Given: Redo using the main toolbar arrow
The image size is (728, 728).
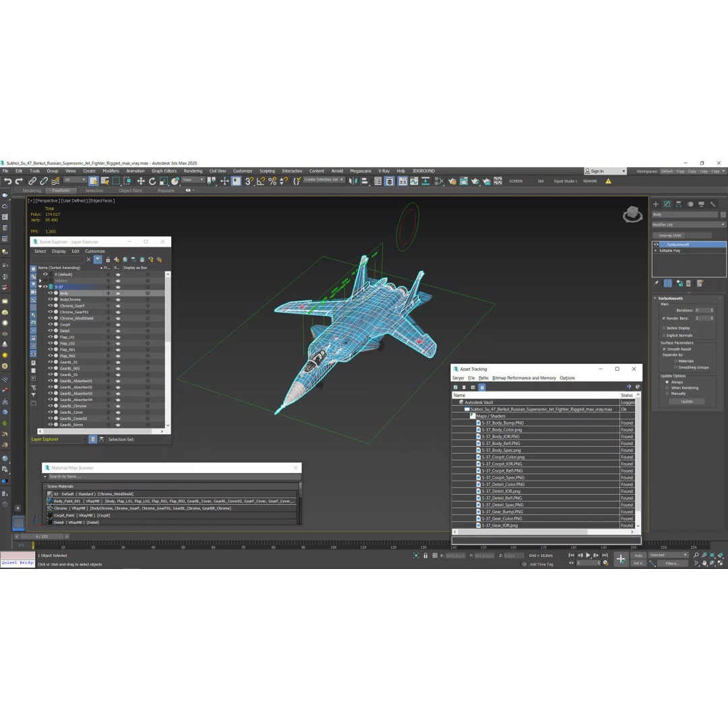Looking at the screenshot, I should [x=19, y=181].
